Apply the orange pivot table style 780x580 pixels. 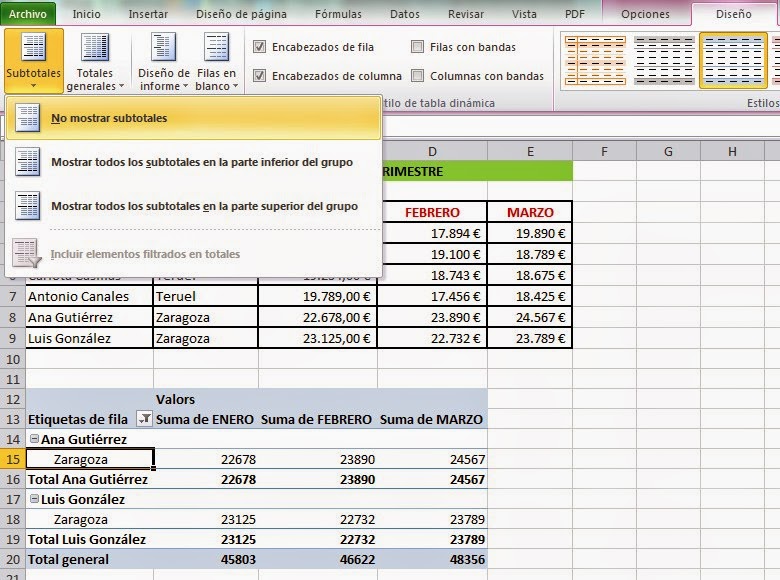pos(595,60)
